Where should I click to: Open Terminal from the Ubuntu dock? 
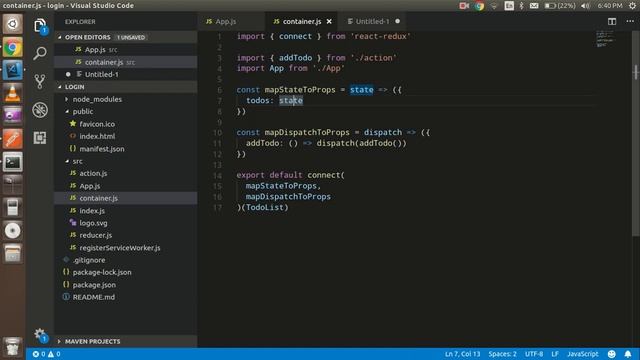(x=13, y=162)
